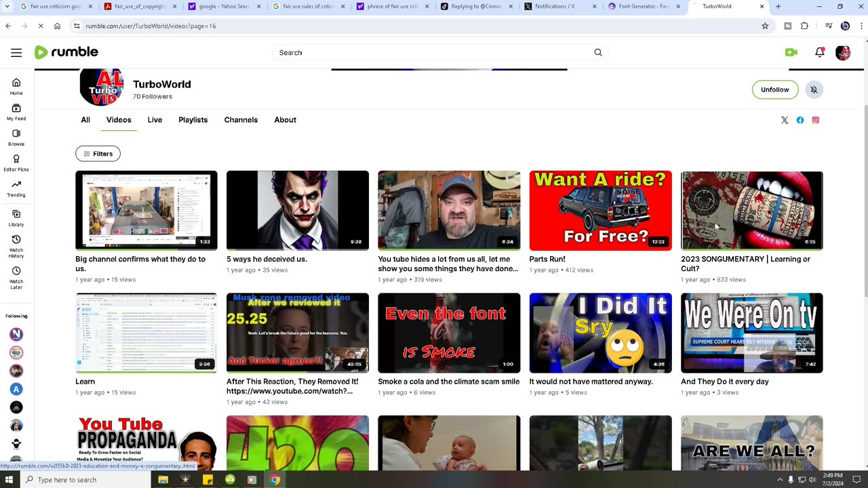This screenshot has height=488, width=868.
Task: Select the Videos tab
Action: 119,120
